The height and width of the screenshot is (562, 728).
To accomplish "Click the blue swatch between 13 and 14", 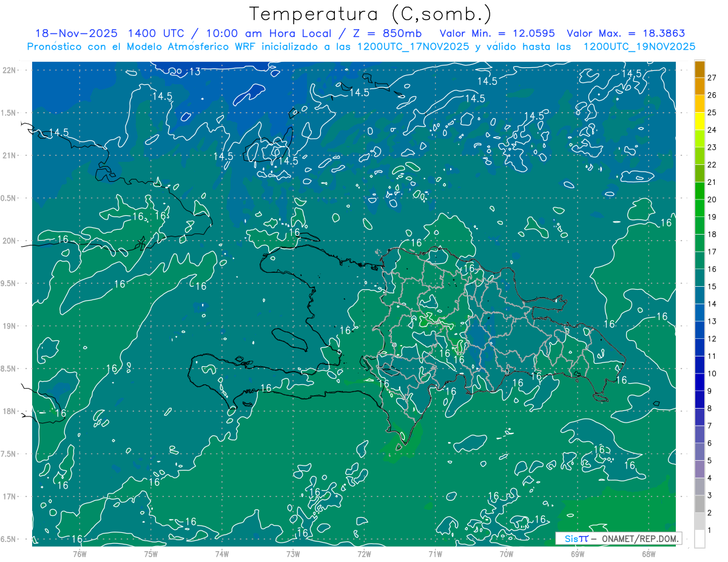I will [x=699, y=313].
